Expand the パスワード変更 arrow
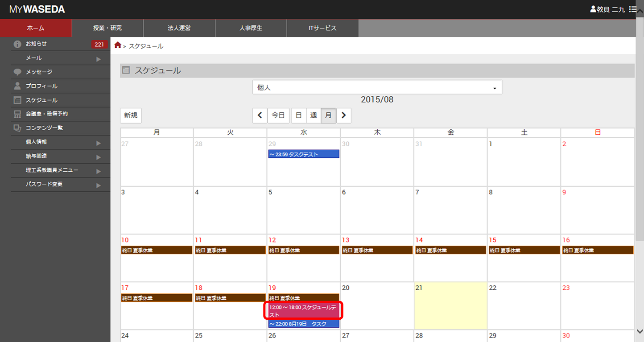This screenshot has height=342, width=644. [99, 185]
